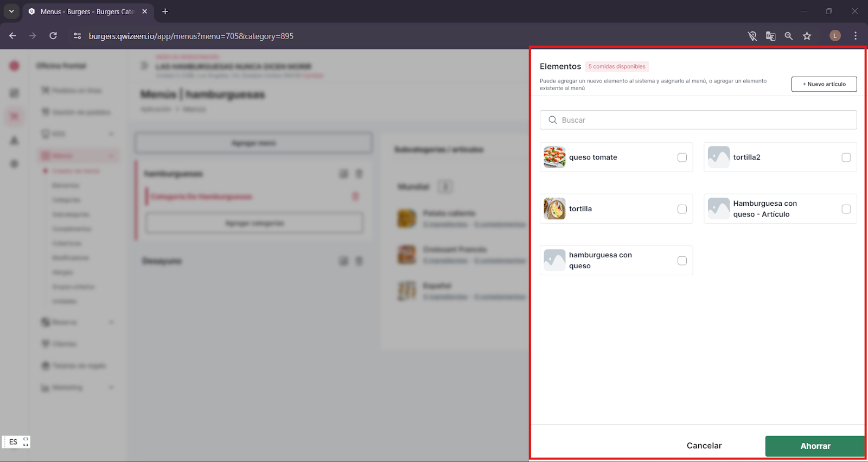The image size is (868, 462).
Task: Go back in the browser
Action: point(12,36)
